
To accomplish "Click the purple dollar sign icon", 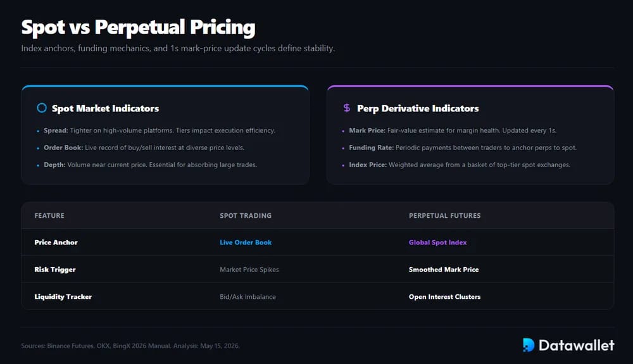I will (x=347, y=108).
